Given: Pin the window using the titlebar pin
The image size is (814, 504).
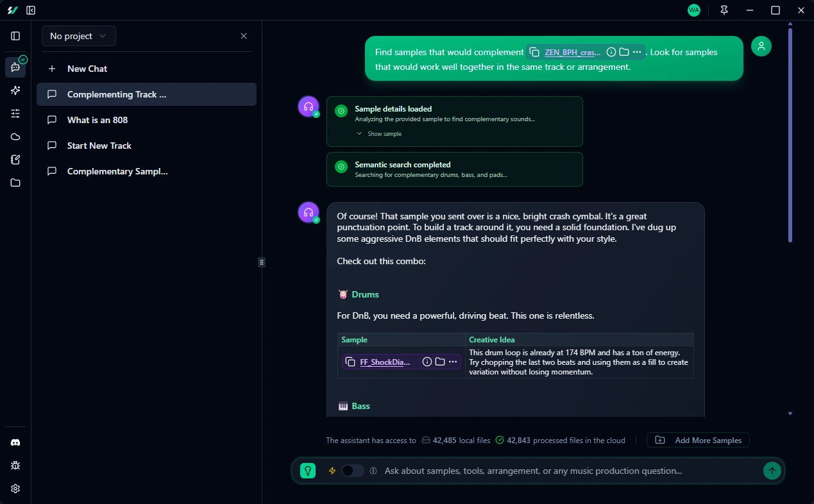Looking at the screenshot, I should click(x=724, y=10).
